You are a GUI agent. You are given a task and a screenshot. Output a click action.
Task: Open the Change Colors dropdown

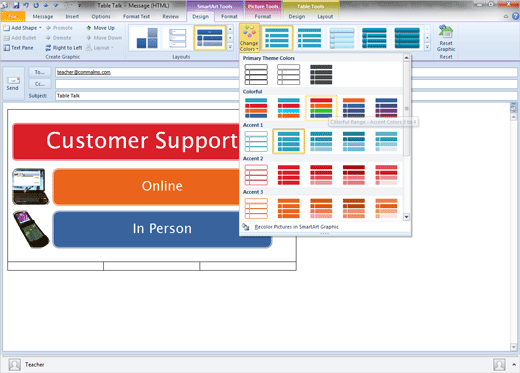249,38
